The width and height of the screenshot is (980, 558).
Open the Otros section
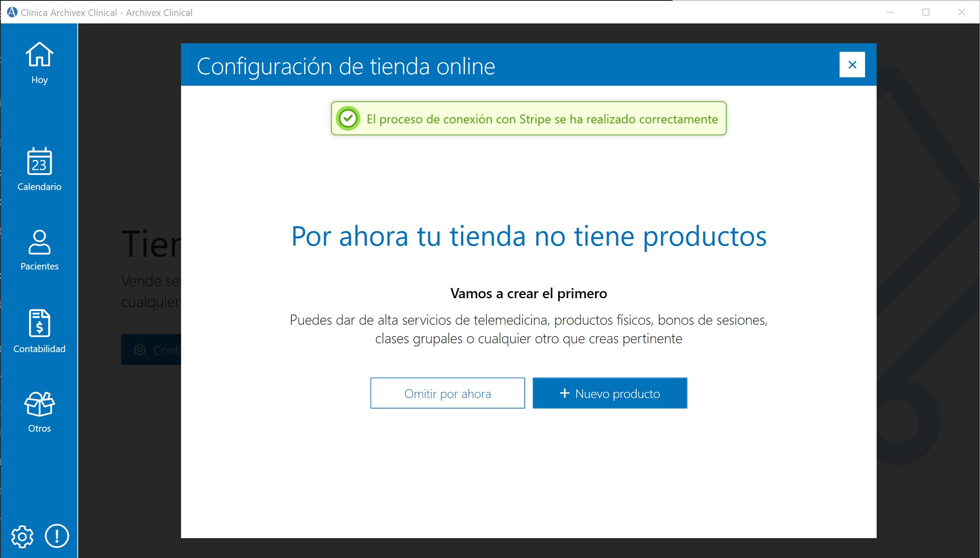point(39,404)
